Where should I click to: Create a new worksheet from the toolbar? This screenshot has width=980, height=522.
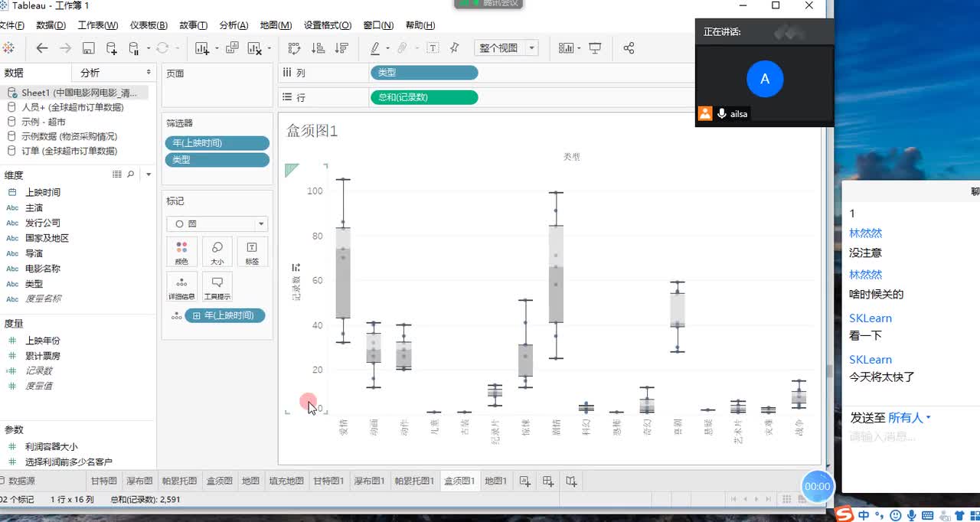coord(202,48)
